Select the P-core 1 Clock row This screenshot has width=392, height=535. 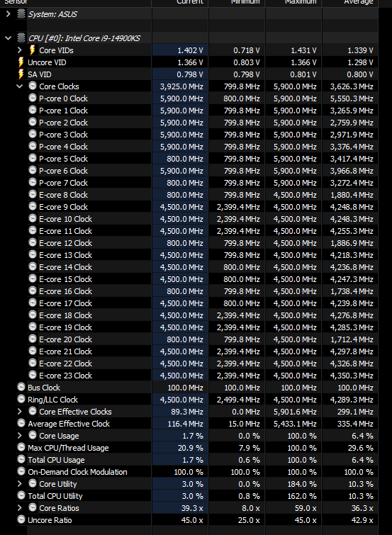coord(203,111)
